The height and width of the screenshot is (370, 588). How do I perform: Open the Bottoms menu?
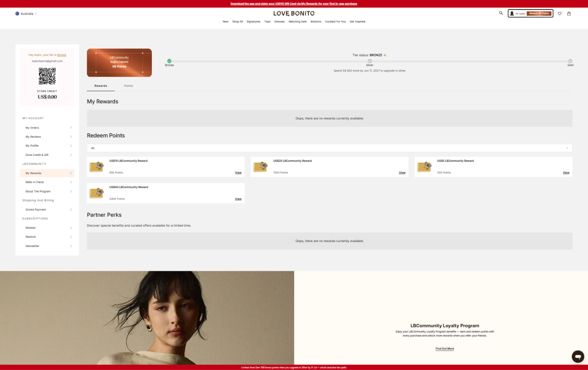[x=316, y=22]
